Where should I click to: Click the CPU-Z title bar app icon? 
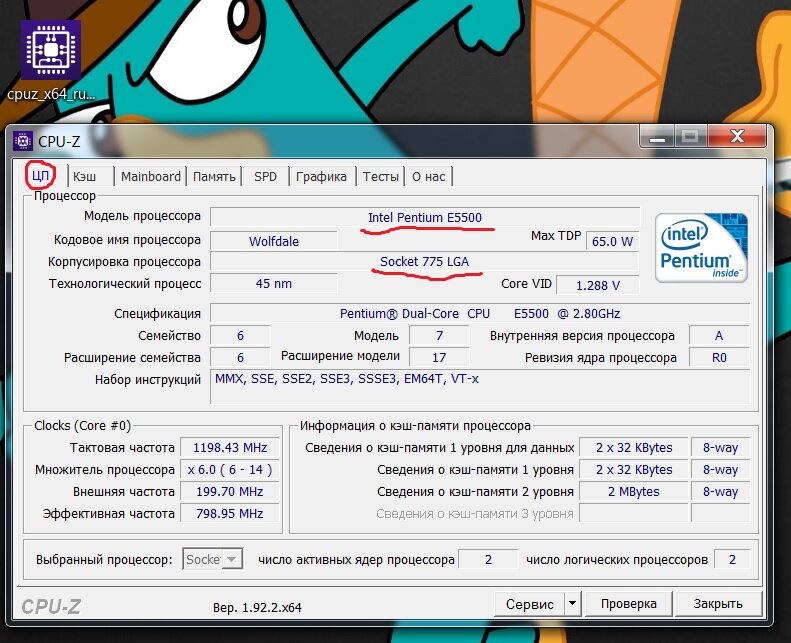coord(22,141)
